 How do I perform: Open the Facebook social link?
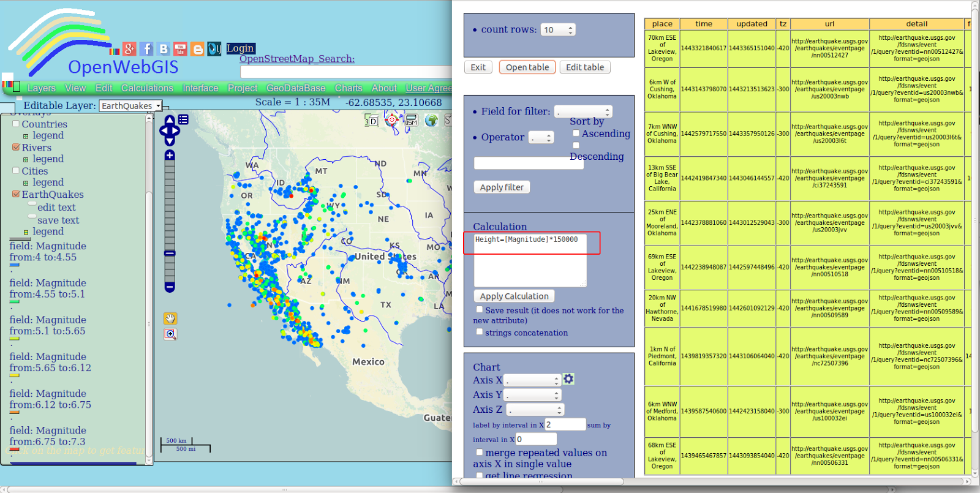tap(146, 49)
